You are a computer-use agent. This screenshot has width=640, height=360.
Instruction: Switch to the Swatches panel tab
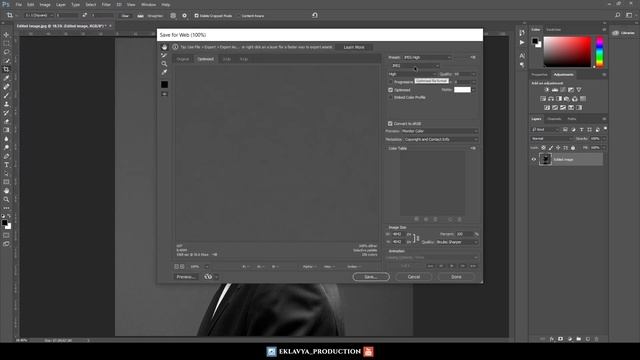553,30
